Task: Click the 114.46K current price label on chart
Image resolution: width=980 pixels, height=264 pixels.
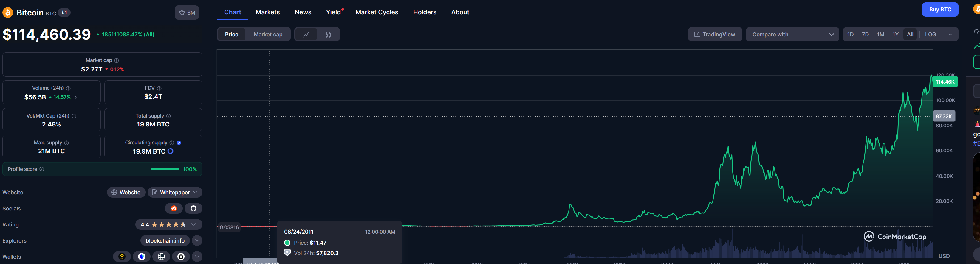Action: (945, 82)
